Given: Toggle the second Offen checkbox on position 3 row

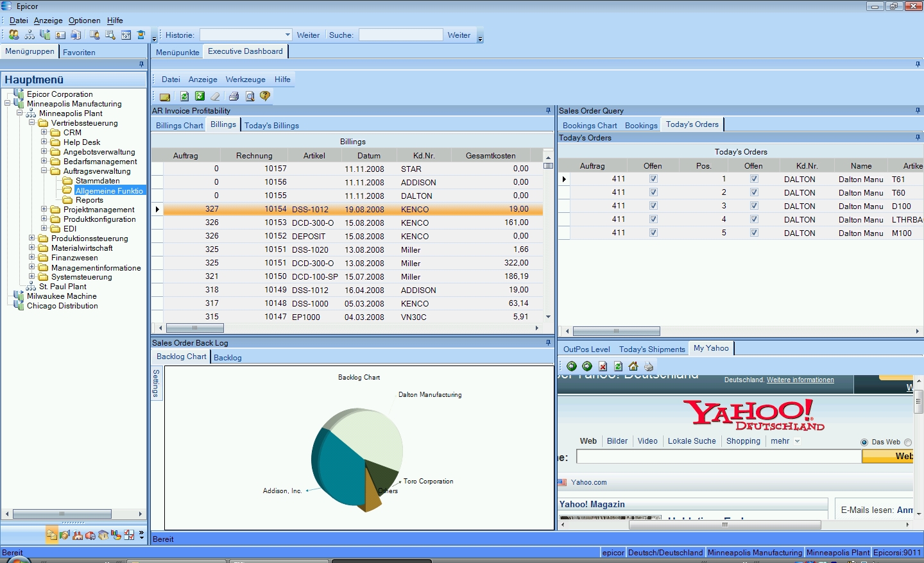Looking at the screenshot, I should (x=754, y=206).
